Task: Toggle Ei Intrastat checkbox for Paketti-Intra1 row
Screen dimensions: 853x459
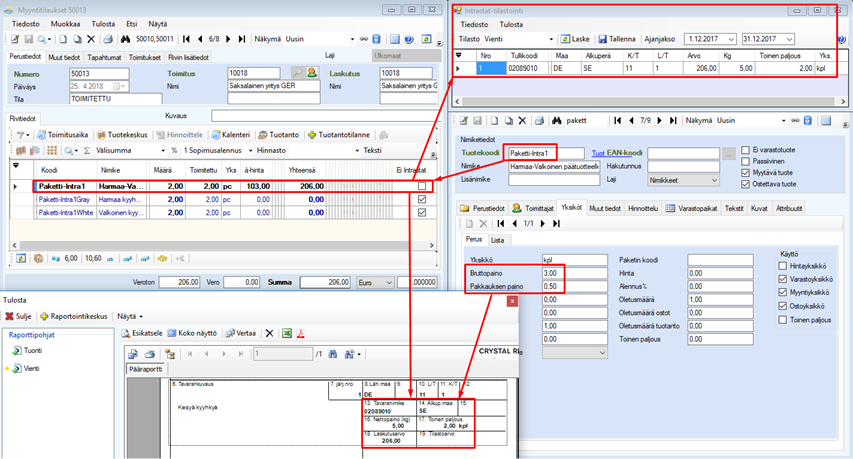Action: [422, 186]
